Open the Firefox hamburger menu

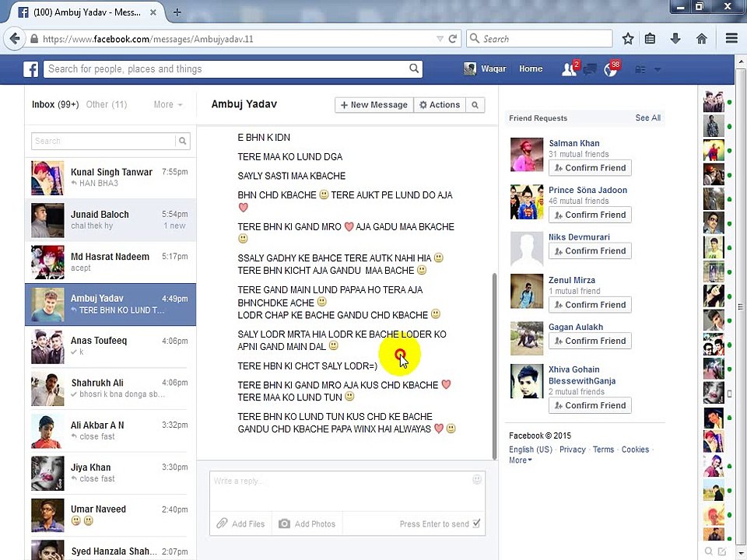coord(731,39)
